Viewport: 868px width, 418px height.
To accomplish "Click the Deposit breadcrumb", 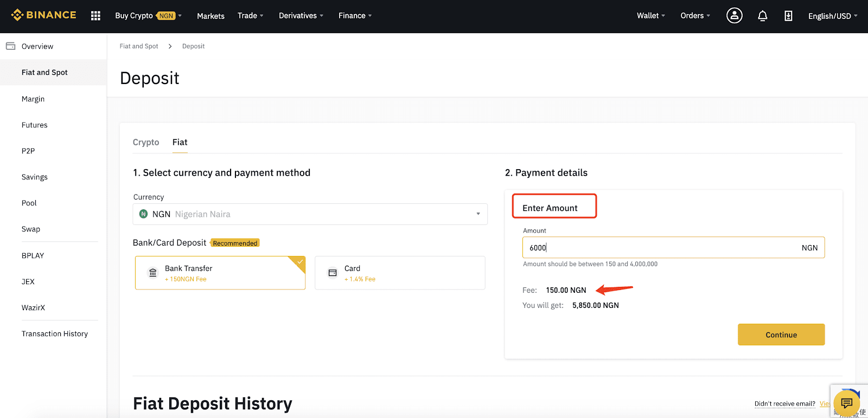I will (193, 46).
